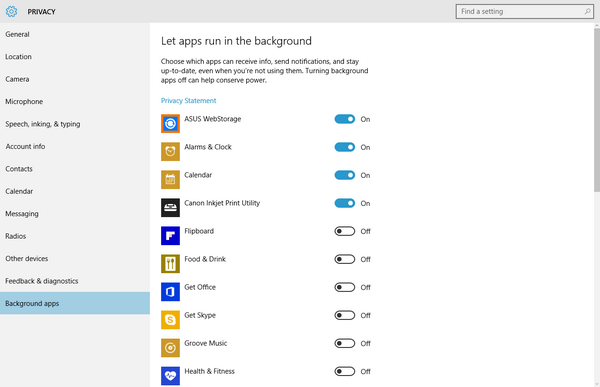Click the Get Skype app name
The height and width of the screenshot is (387, 600).
pyautogui.click(x=200, y=315)
